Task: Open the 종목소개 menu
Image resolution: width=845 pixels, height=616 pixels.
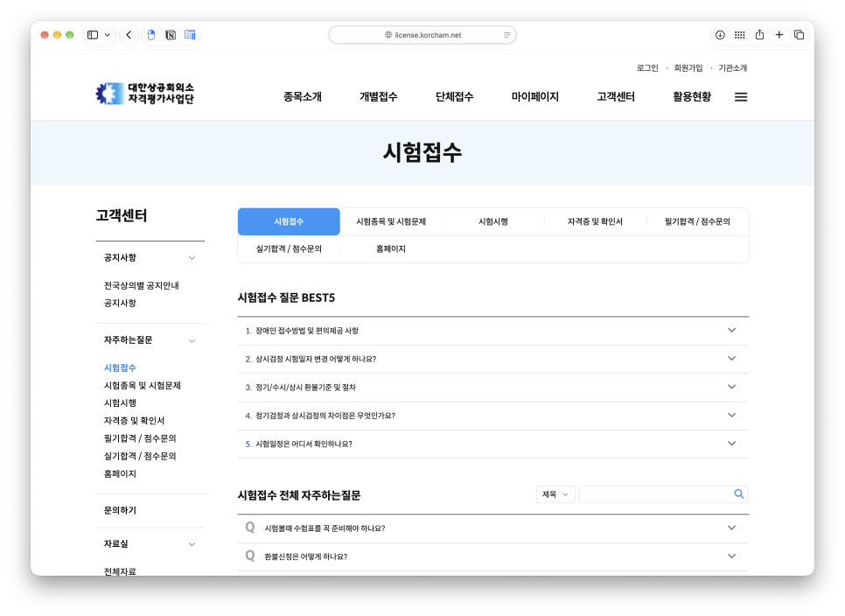Action: 303,97
